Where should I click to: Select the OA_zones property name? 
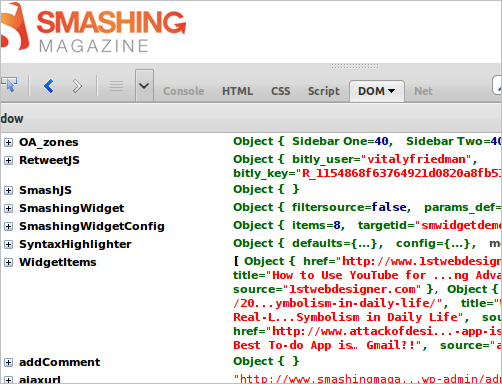point(49,142)
